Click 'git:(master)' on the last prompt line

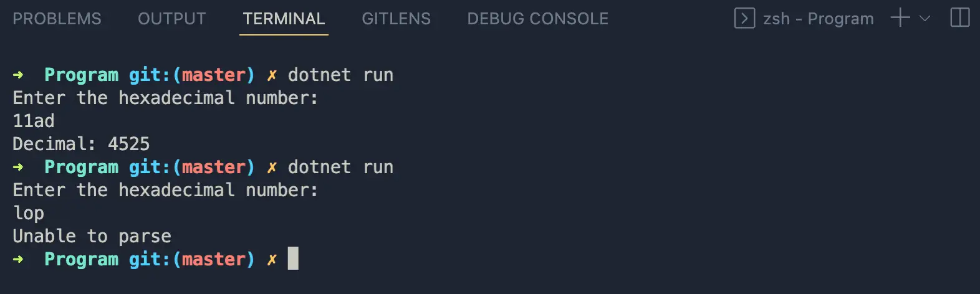pos(191,259)
